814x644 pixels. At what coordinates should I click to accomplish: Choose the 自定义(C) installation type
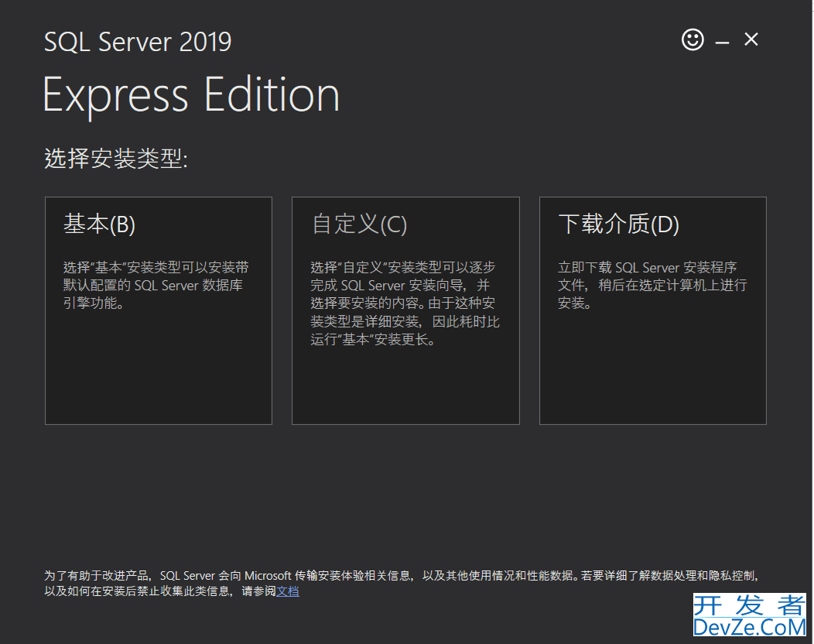click(405, 310)
